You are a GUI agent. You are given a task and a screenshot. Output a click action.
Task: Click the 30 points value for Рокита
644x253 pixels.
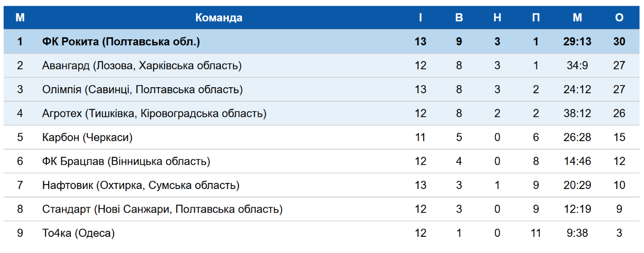(x=619, y=42)
